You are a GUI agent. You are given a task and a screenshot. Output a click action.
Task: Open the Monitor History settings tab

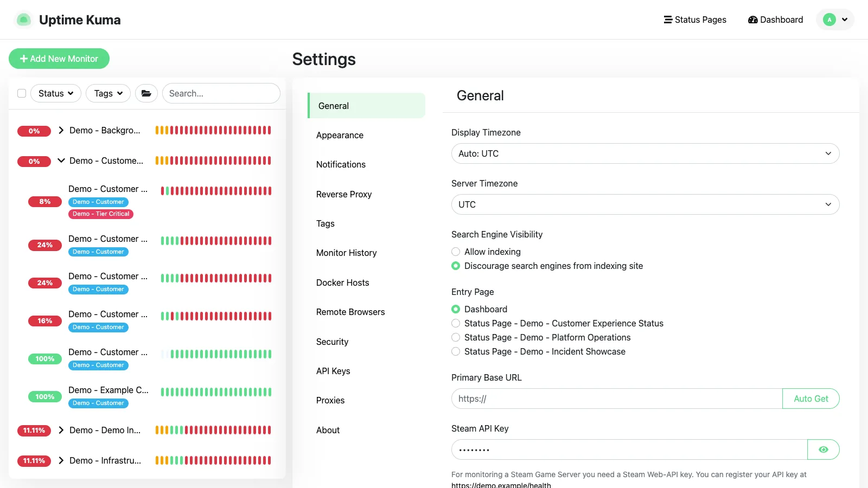point(366,253)
